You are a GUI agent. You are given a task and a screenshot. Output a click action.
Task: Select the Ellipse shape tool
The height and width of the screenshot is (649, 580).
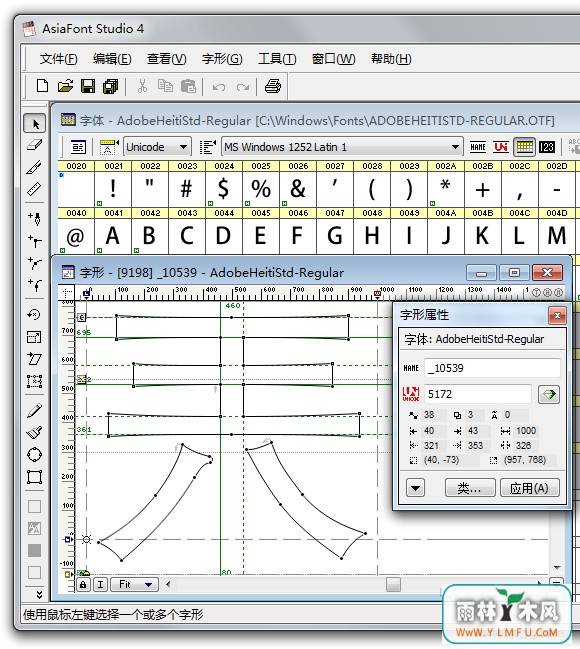pyautogui.click(x=34, y=454)
